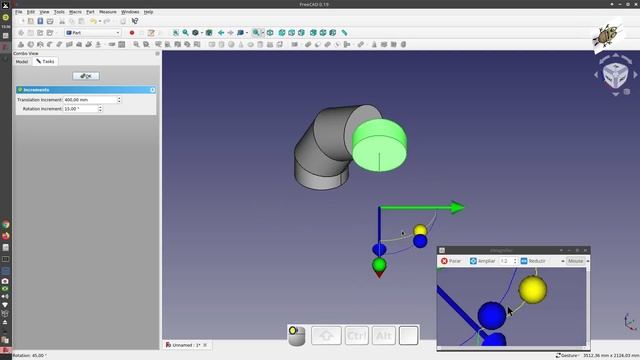The image size is (640, 360).
Task: Click the Translation increment input field
Action: (x=90, y=100)
